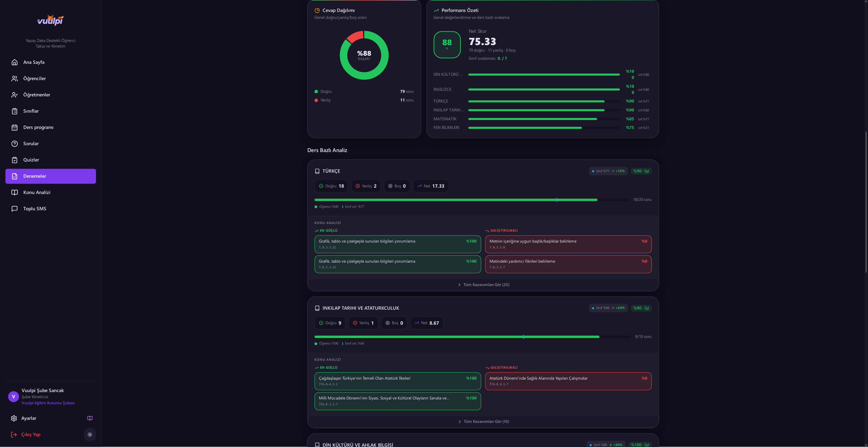Viewport: 868px width, 447px height.
Task: Open the book guide icon beside Ayarlar
Action: (90, 418)
